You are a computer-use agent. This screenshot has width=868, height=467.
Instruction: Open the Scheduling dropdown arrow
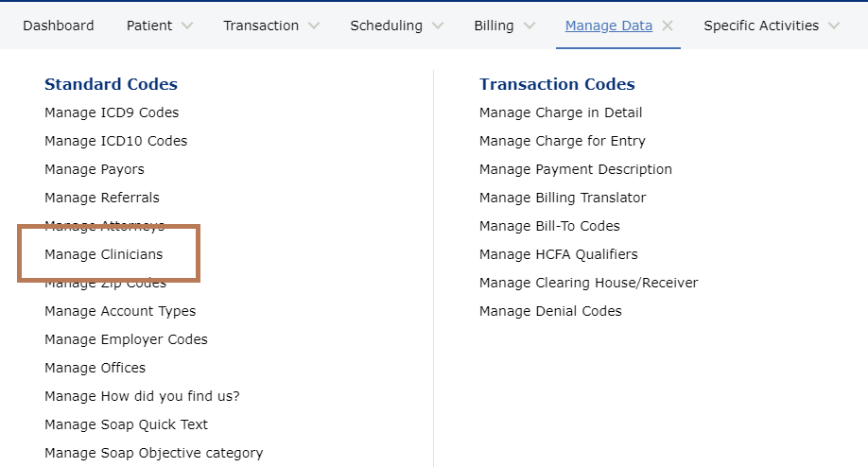pyautogui.click(x=438, y=26)
